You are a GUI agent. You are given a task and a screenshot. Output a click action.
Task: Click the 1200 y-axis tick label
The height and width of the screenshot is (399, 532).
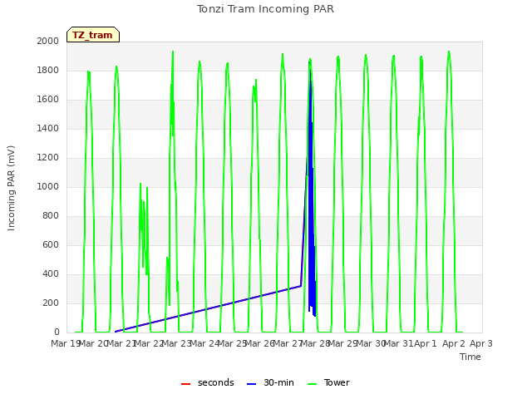coord(48,157)
